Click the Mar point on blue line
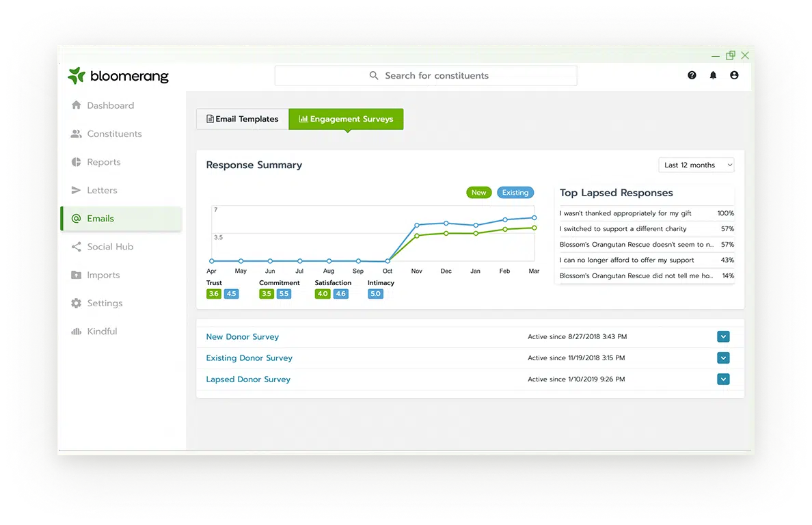Image resolution: width=812 pixels, height=525 pixels. click(x=534, y=217)
